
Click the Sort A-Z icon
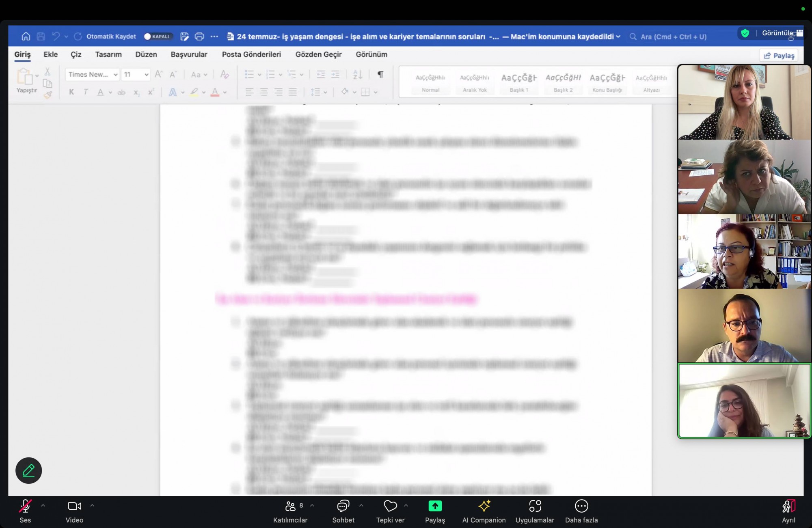point(357,74)
